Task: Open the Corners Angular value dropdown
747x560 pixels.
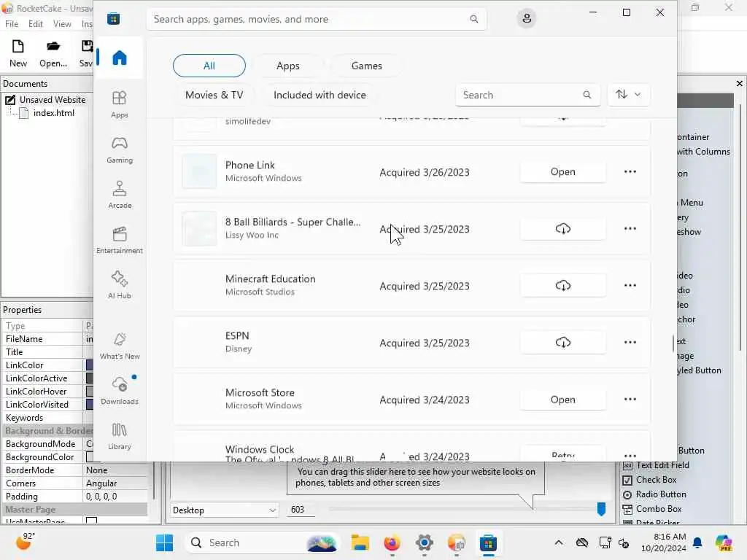Action: [x=115, y=483]
